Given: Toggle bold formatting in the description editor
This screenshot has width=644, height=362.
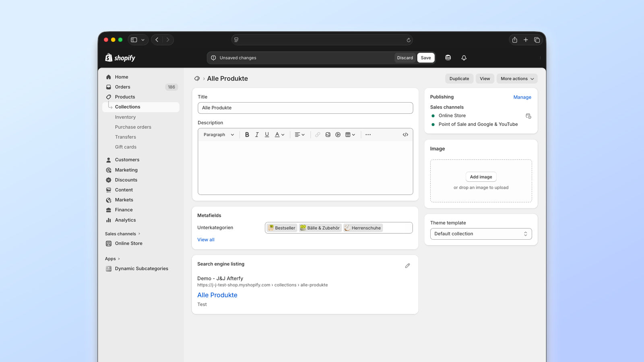Looking at the screenshot, I should click(247, 134).
